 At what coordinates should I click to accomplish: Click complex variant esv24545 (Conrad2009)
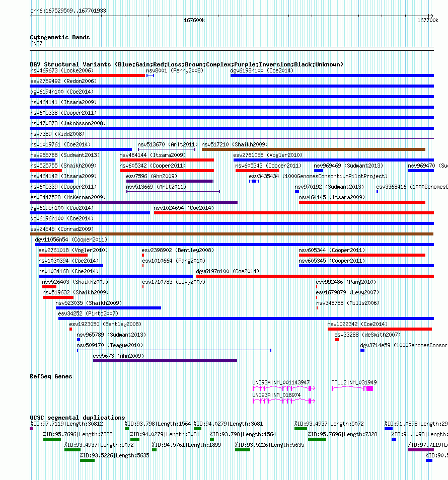click(x=232, y=234)
